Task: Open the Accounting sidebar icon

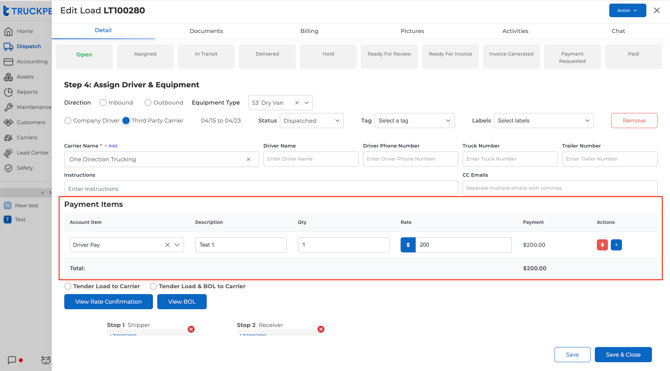Action: (x=8, y=62)
